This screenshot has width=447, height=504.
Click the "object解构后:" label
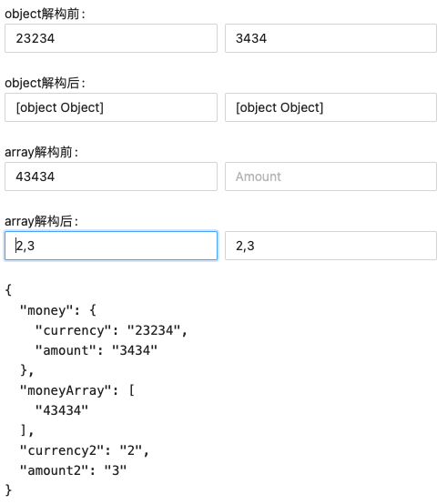point(45,83)
